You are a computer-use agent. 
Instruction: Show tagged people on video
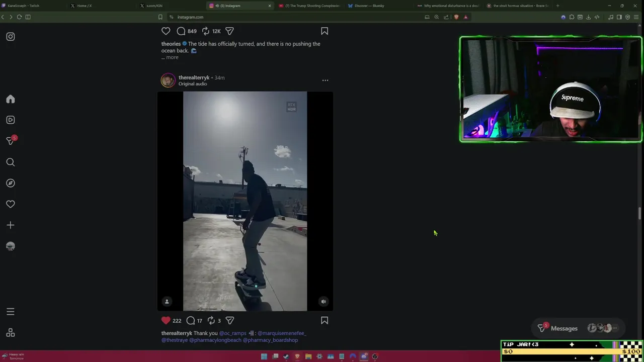coord(167,302)
